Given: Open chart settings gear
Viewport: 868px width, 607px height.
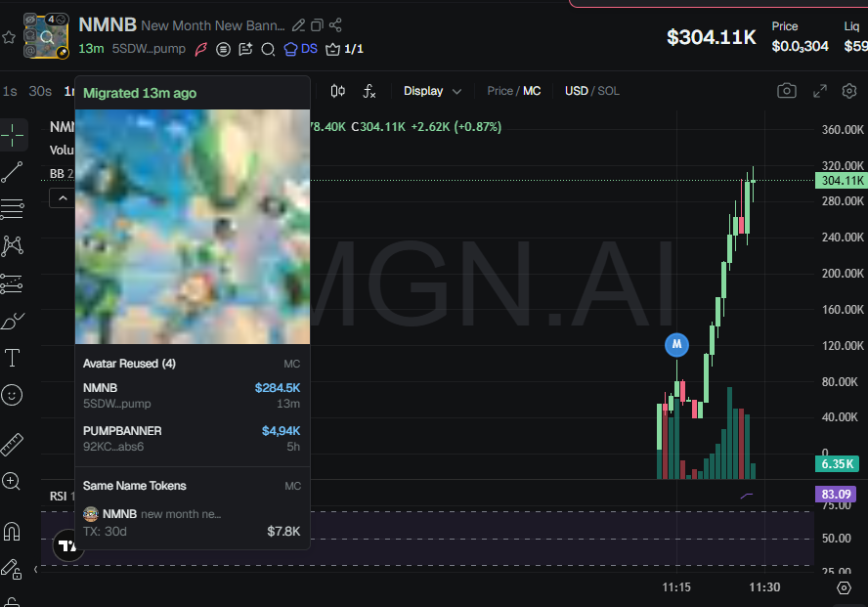Looking at the screenshot, I should tap(849, 91).
